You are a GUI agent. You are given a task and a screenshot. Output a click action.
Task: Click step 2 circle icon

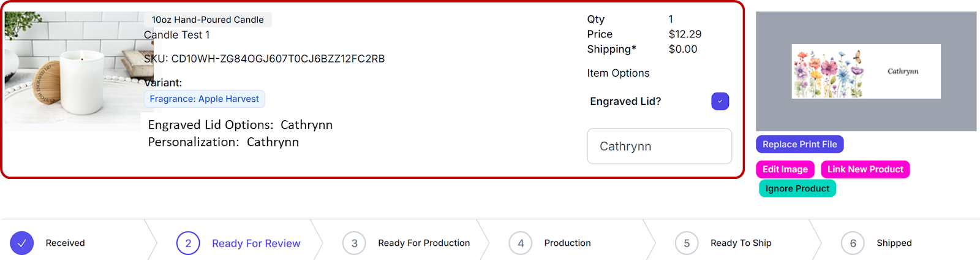pyautogui.click(x=188, y=243)
